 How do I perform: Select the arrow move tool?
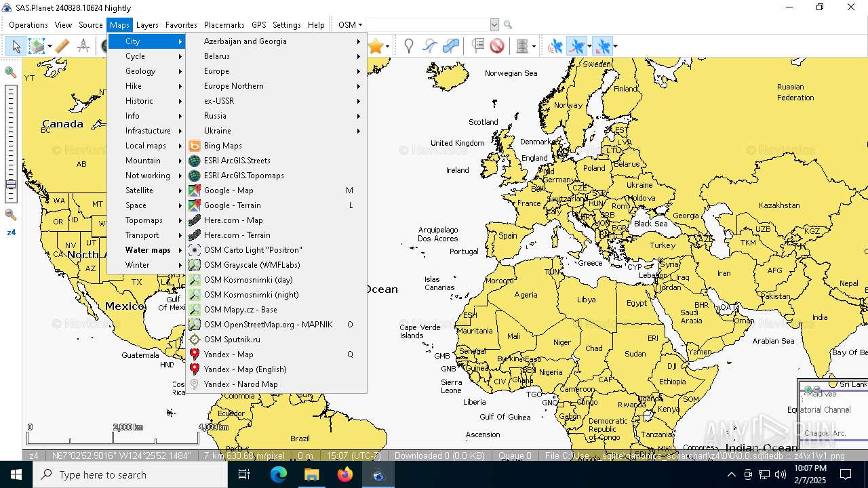16,46
